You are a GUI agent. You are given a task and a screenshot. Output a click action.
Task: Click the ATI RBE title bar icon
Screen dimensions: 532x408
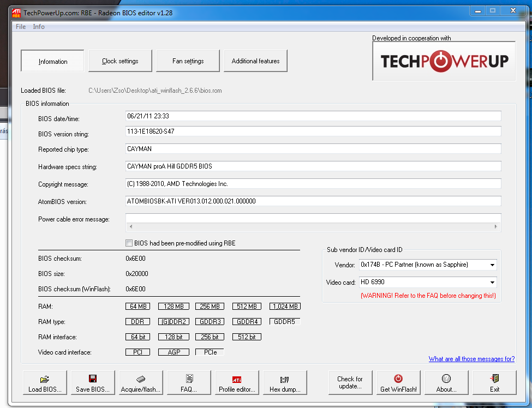point(16,13)
